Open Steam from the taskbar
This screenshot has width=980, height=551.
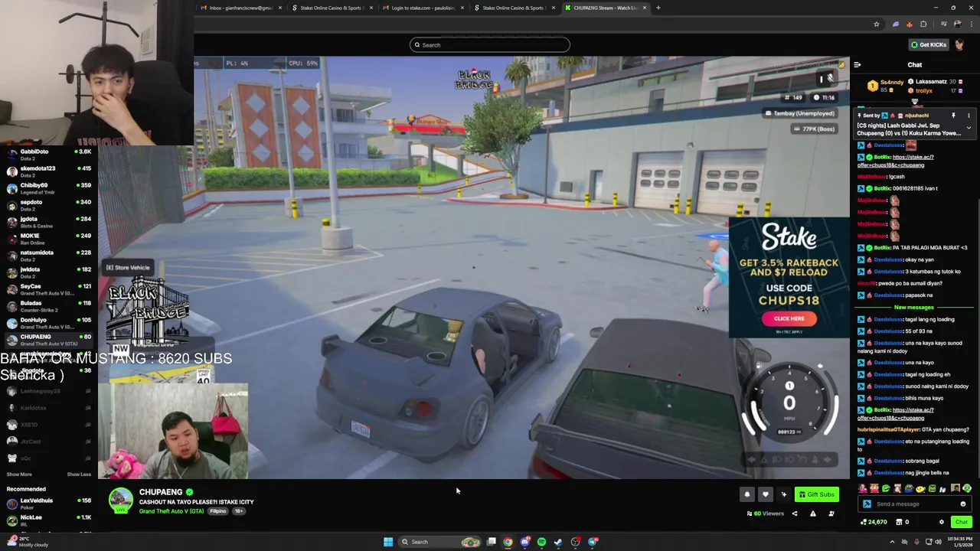(558, 542)
